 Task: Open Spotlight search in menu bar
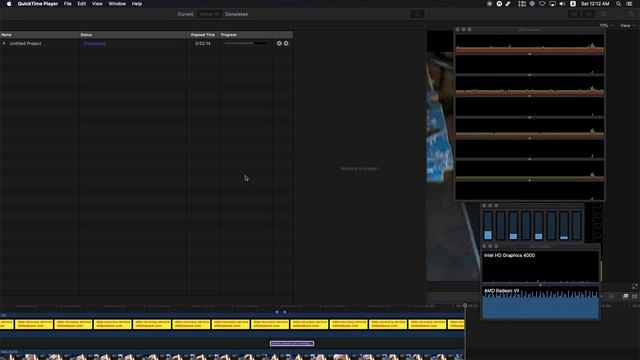coord(619,4)
